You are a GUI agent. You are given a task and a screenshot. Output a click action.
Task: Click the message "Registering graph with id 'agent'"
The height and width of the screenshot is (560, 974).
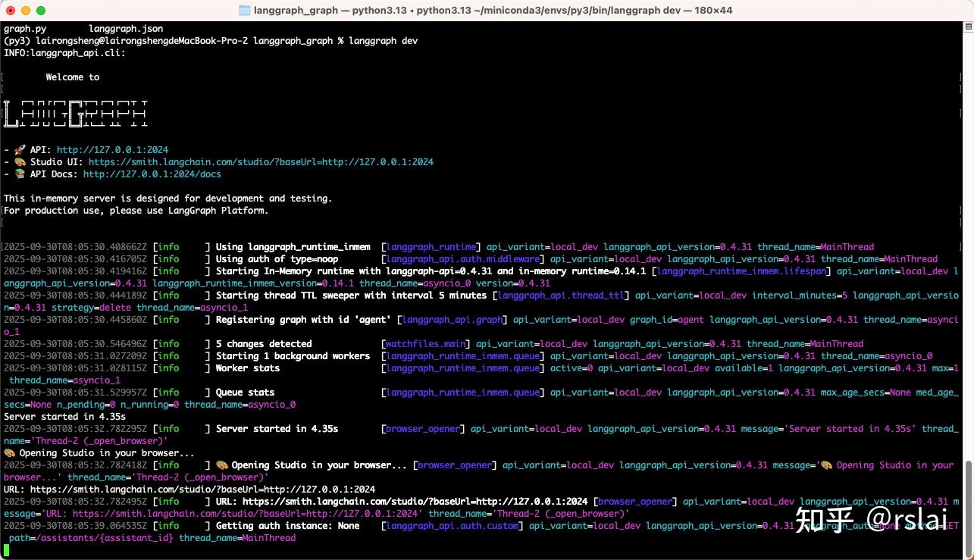[304, 320]
